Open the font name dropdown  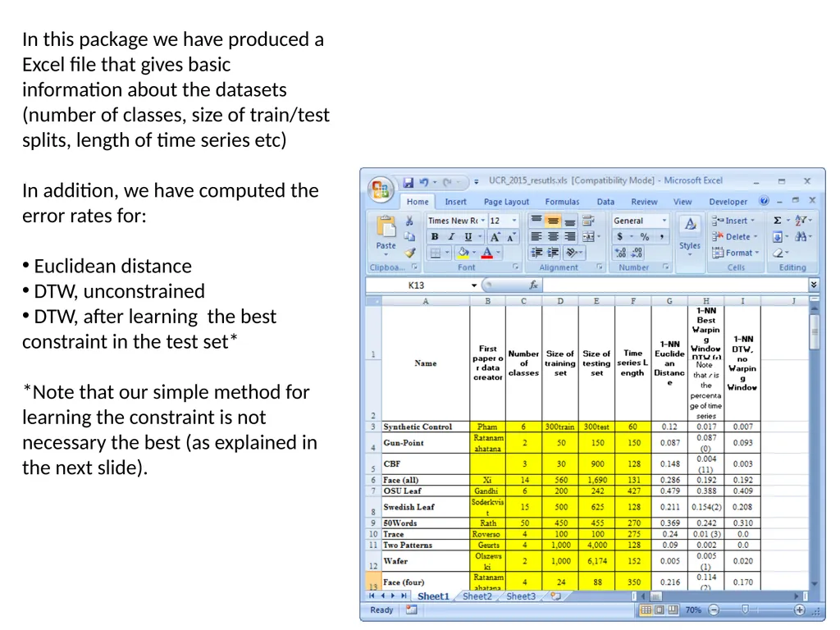(x=482, y=221)
